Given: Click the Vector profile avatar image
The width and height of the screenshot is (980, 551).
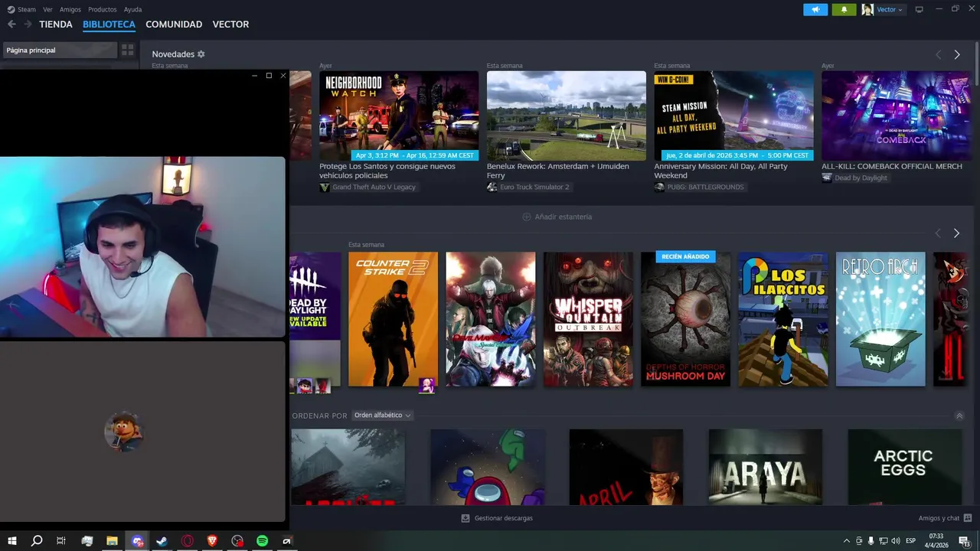Looking at the screenshot, I should tap(867, 9).
